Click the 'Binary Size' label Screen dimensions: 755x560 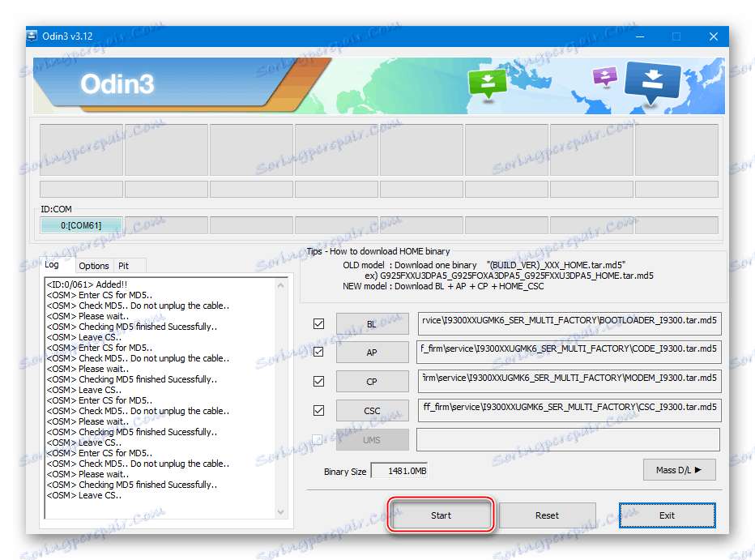[x=345, y=472]
